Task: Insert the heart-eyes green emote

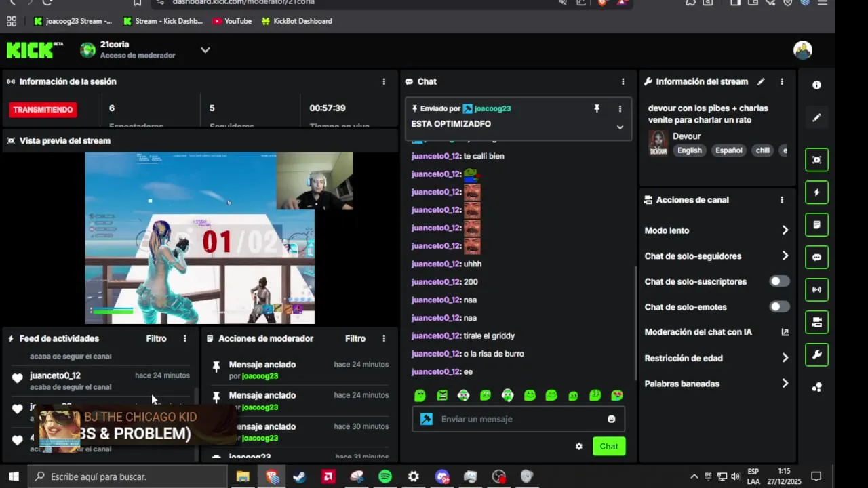Action: 616,396
